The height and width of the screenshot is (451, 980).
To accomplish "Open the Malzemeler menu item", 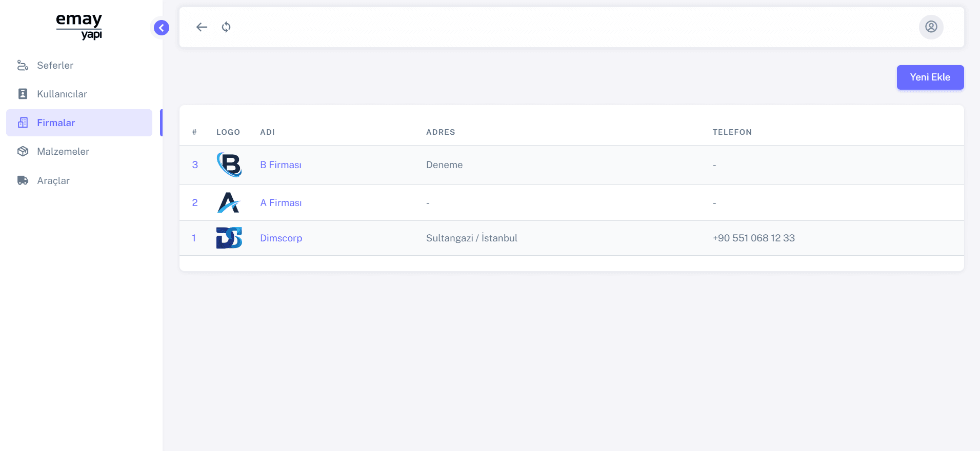I will [63, 151].
